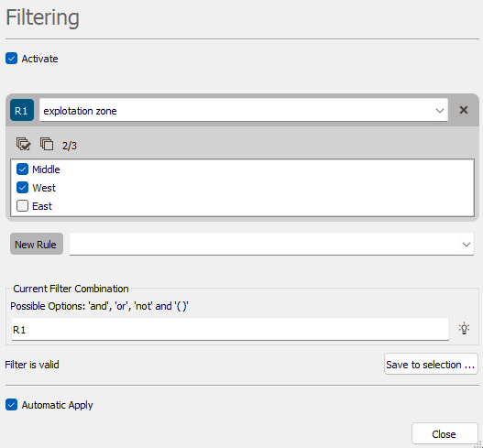Select the East list item label

pyautogui.click(x=42, y=206)
